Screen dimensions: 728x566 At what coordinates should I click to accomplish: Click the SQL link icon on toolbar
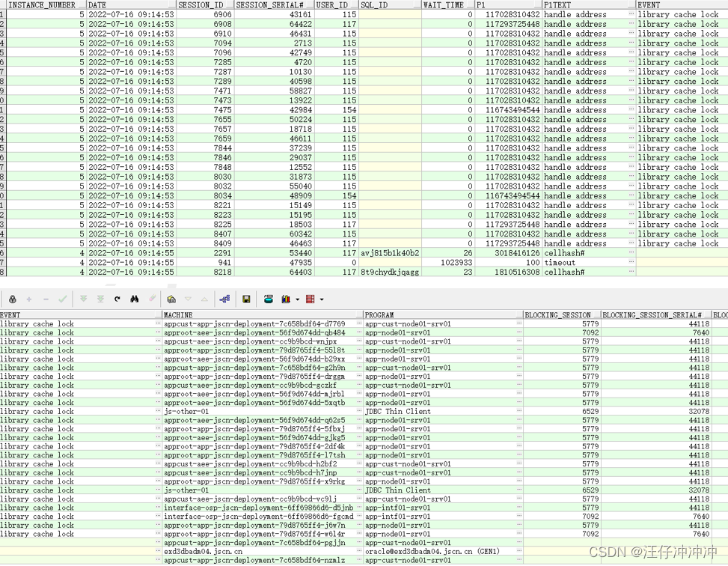[227, 299]
